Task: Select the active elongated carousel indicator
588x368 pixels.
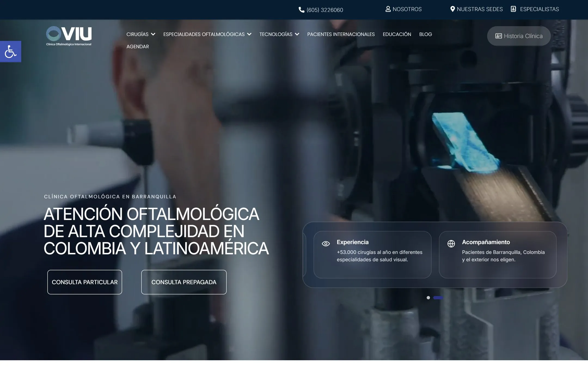Action: [x=438, y=298]
